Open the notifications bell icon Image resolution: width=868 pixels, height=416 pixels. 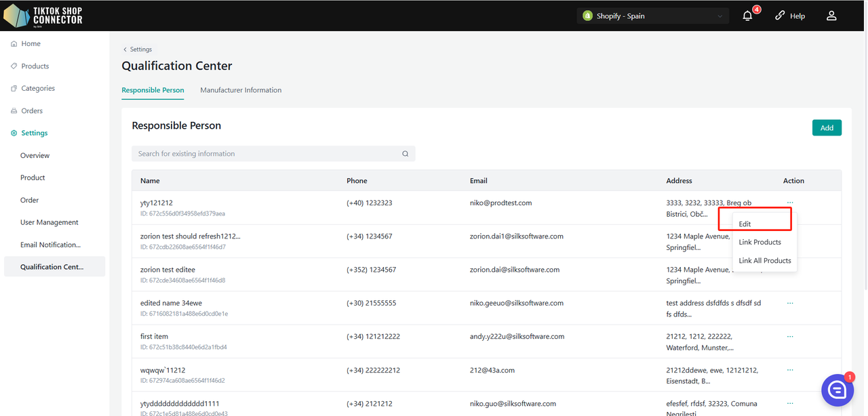(747, 16)
